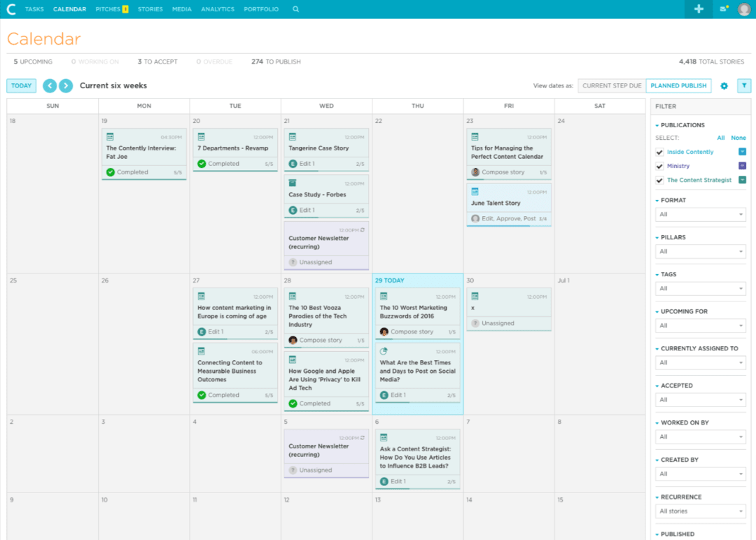This screenshot has height=540, width=756.
Task: Open the create new story plus icon
Action: [x=698, y=9]
